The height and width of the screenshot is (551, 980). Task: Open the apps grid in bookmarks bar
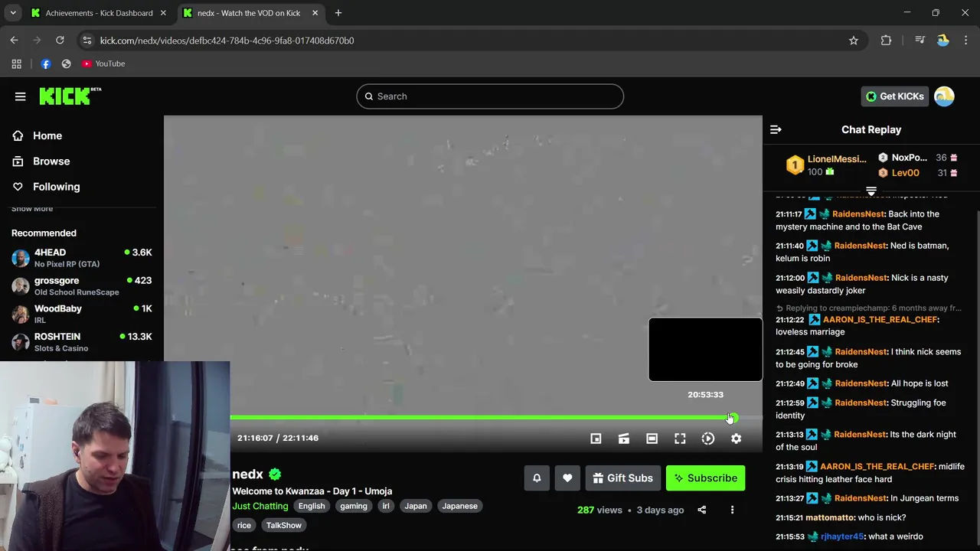point(16,64)
